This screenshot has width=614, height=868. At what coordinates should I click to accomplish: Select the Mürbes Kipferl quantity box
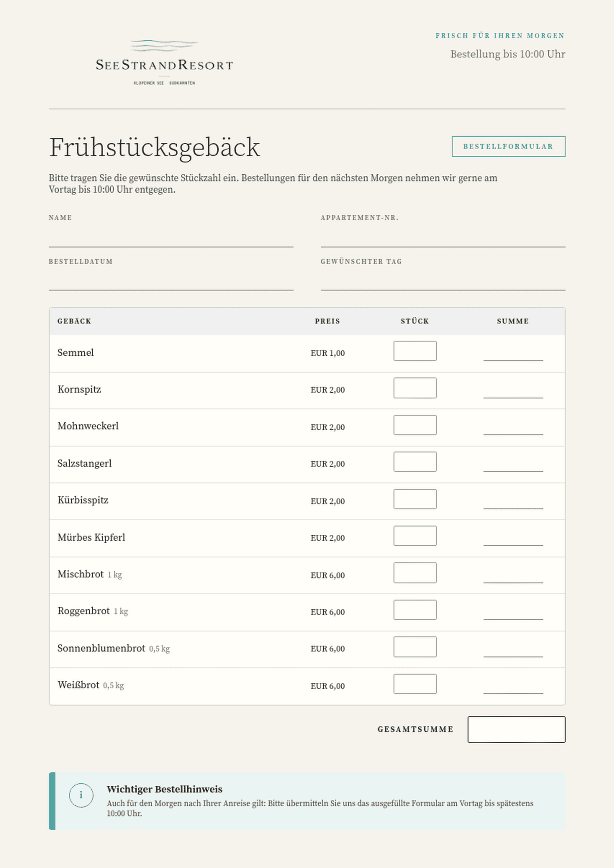(415, 536)
